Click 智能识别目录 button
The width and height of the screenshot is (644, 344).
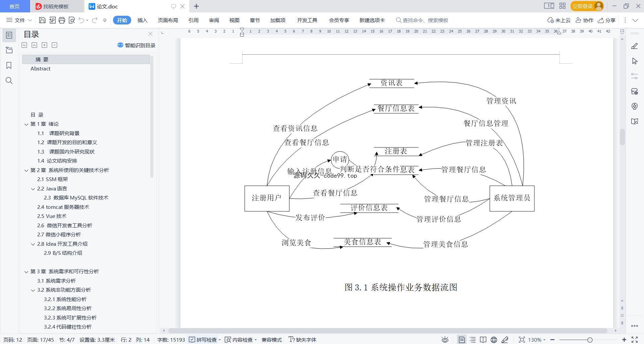(136, 45)
